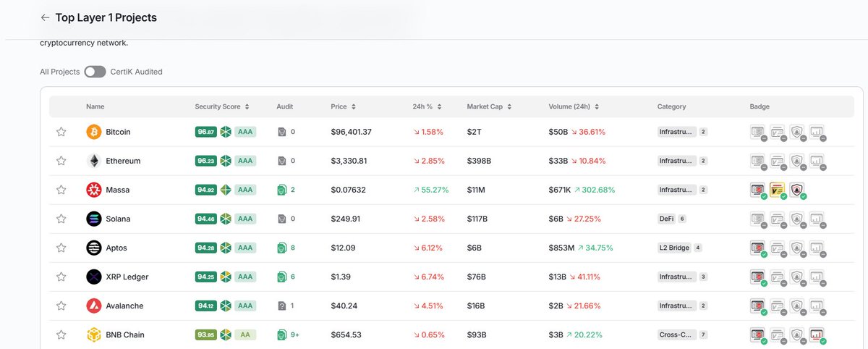This screenshot has height=349, width=868.
Task: Click the Name column header
Action: pos(95,106)
